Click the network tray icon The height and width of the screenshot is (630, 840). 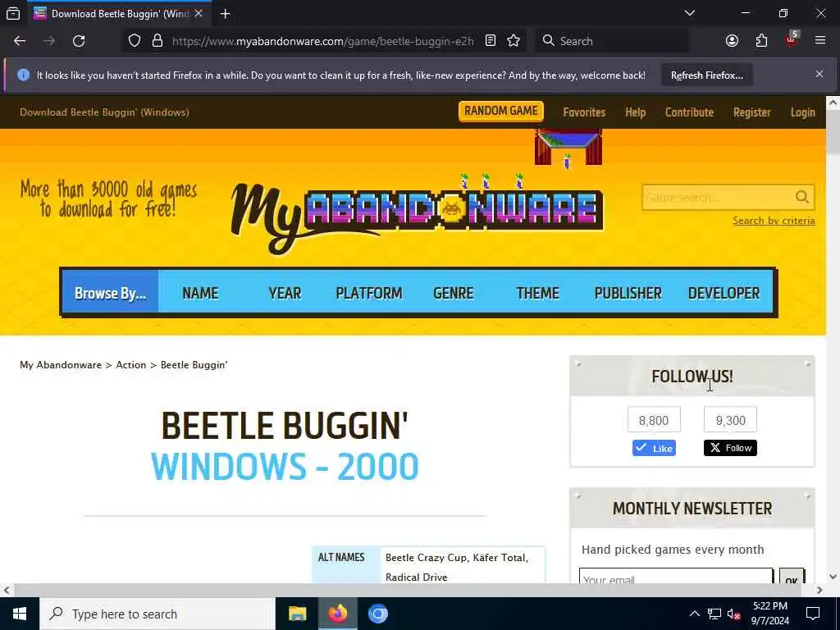click(x=714, y=614)
